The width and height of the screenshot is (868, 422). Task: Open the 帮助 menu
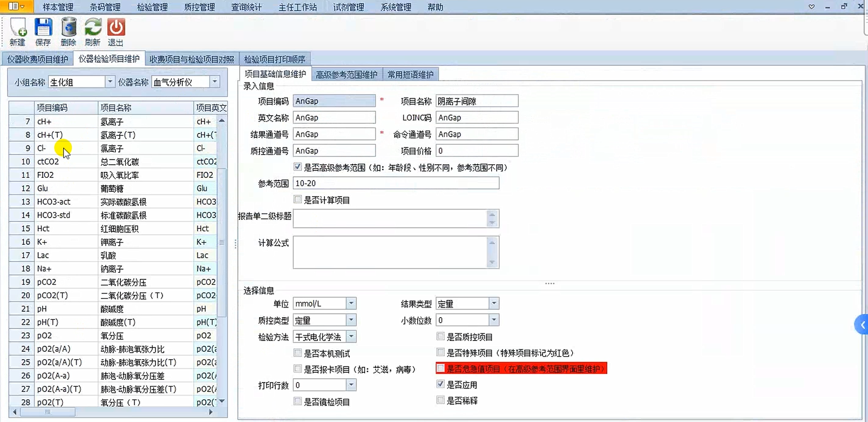pos(435,7)
